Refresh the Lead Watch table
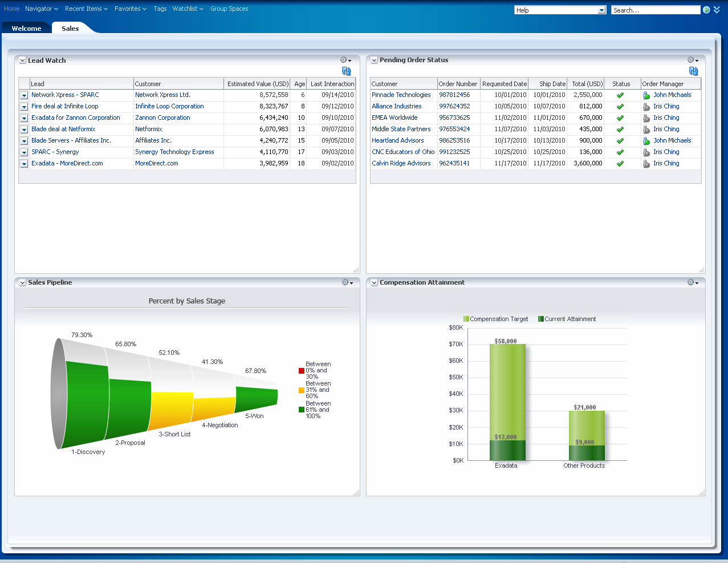The height and width of the screenshot is (563, 728). [346, 71]
